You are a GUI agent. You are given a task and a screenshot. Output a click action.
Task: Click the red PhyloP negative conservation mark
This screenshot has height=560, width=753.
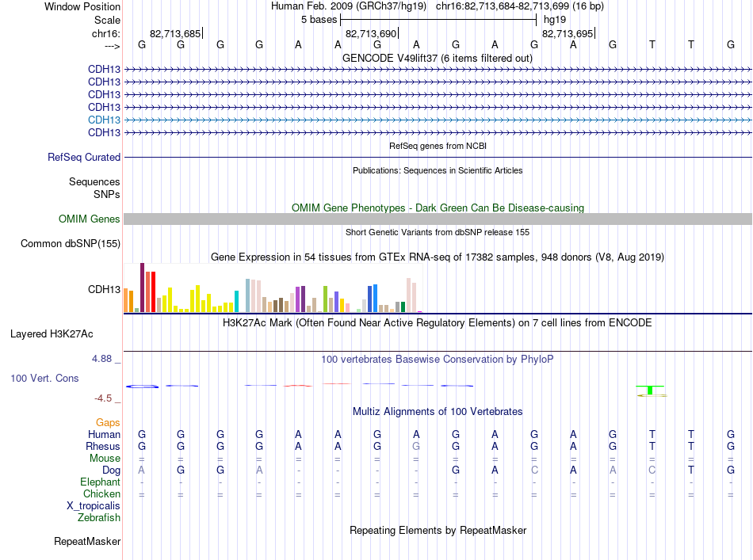click(x=298, y=385)
